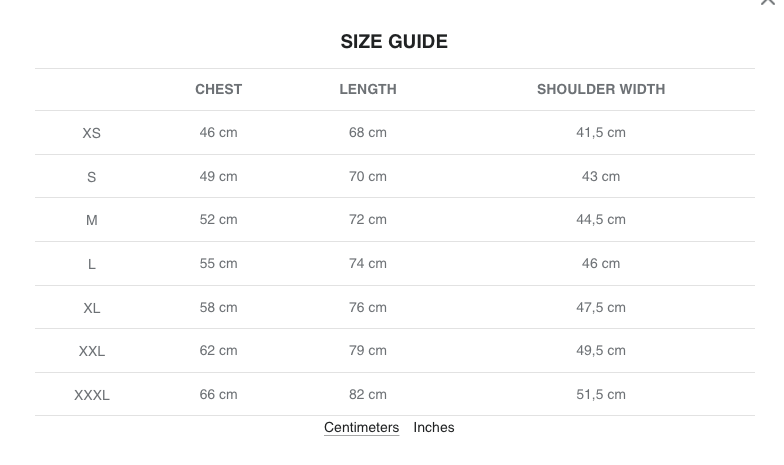Image resolution: width=784 pixels, height=465 pixels.
Task: Click the 62 cm chest value
Action: pos(218,350)
